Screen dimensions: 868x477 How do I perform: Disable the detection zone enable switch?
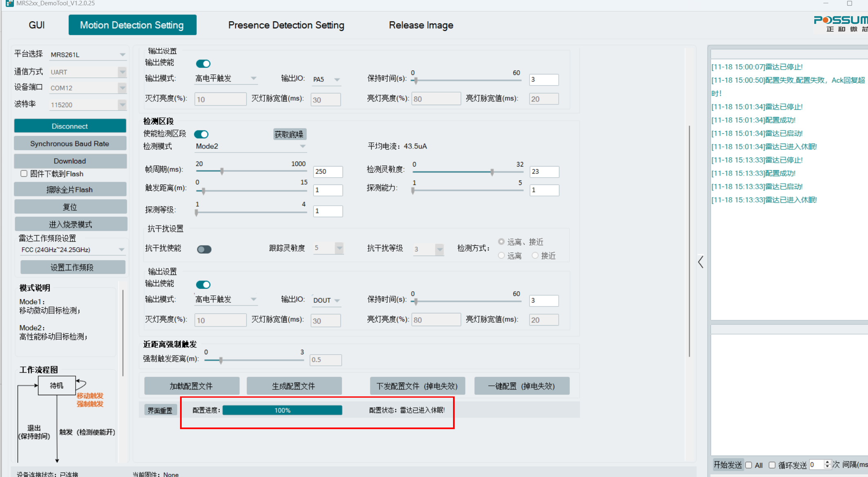tap(201, 134)
